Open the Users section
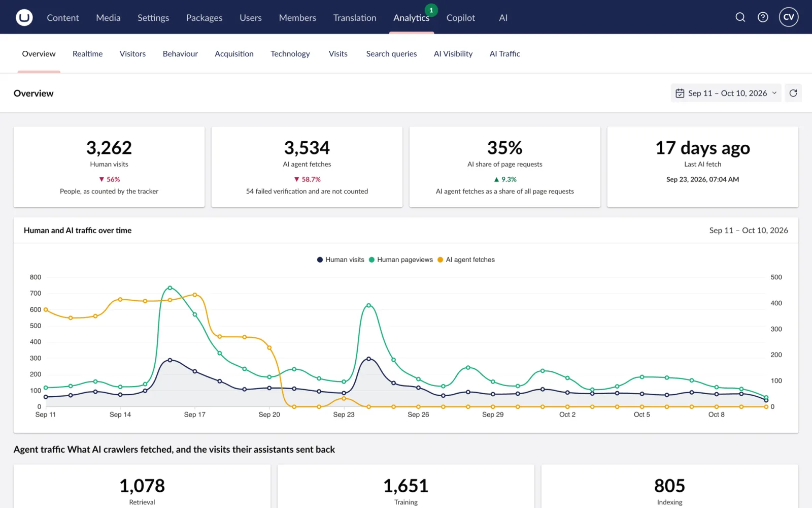This screenshot has width=812, height=508. [251, 18]
